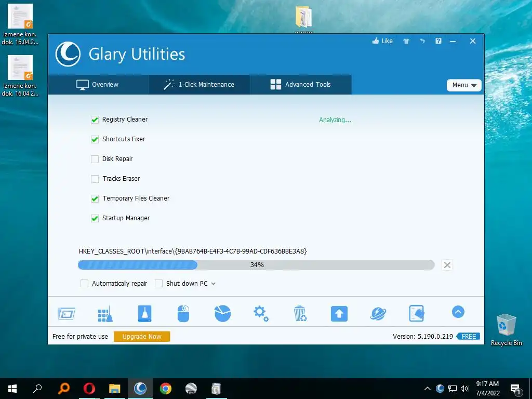The height and width of the screenshot is (399, 532).
Task: Switch to the Advanced Tools tab
Action: 301,85
